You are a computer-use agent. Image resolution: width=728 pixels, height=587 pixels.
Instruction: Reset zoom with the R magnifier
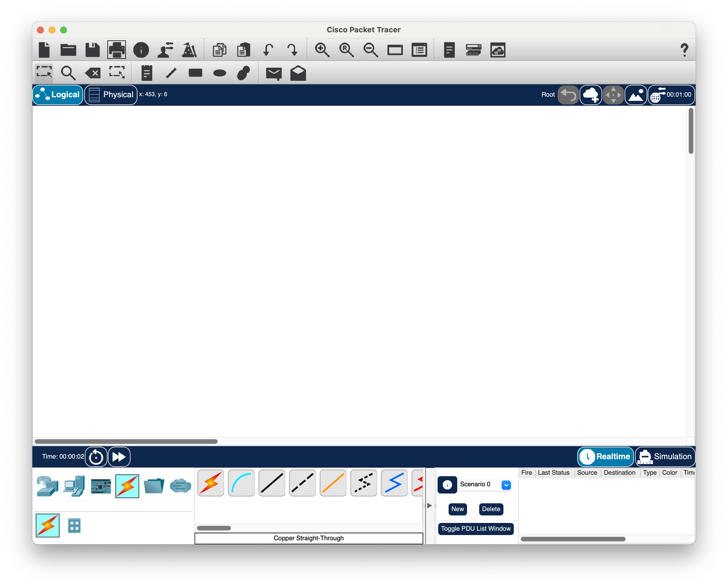(347, 50)
